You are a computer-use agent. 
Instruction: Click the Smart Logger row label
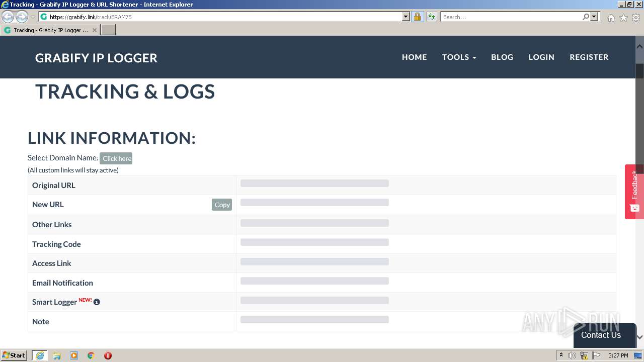point(54,302)
